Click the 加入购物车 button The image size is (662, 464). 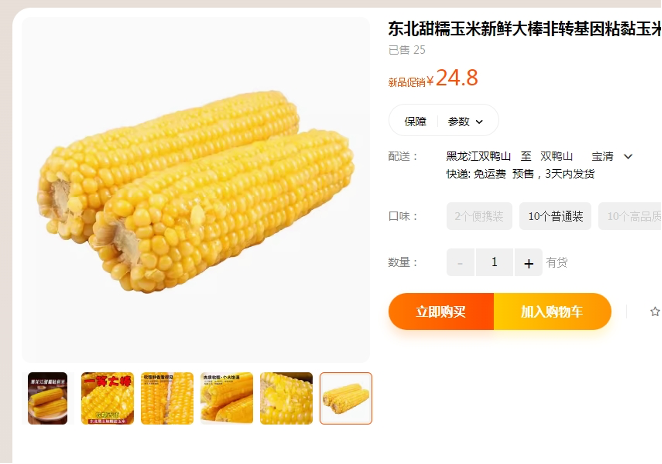553,312
